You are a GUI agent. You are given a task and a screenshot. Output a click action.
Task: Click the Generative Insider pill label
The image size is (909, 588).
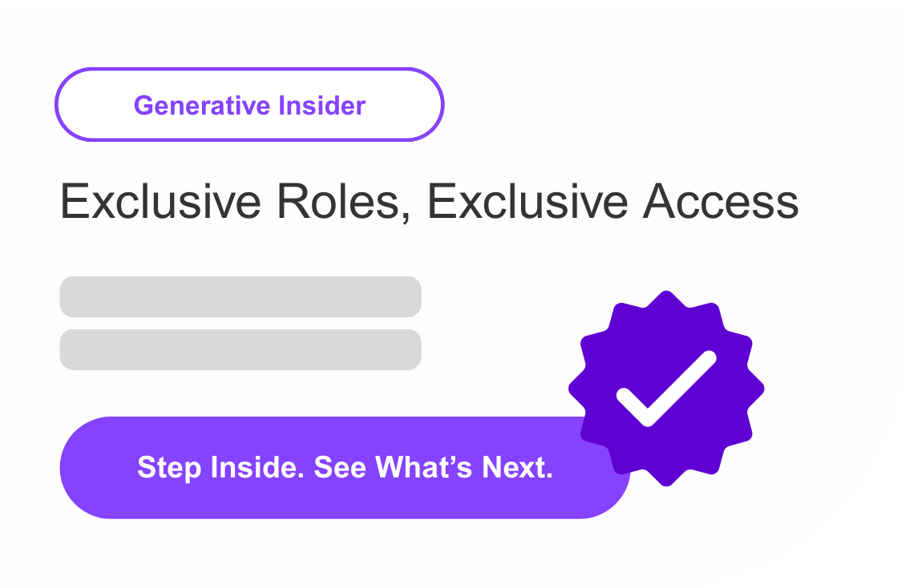[249, 105]
